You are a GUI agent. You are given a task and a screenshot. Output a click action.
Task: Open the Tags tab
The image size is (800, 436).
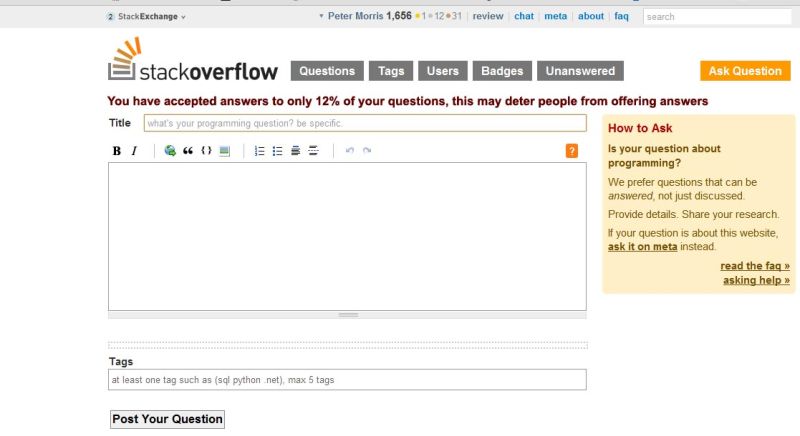(x=391, y=71)
